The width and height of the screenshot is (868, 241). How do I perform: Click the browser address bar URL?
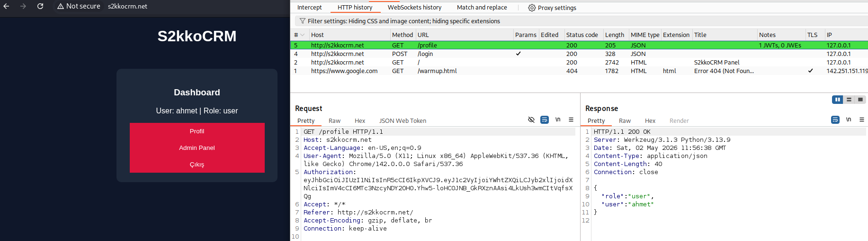(127, 6)
